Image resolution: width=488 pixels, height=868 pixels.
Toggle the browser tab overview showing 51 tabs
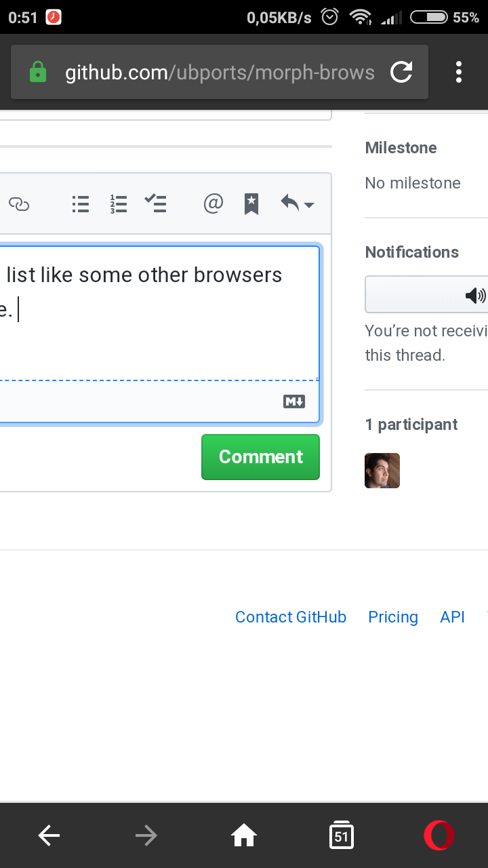[342, 835]
